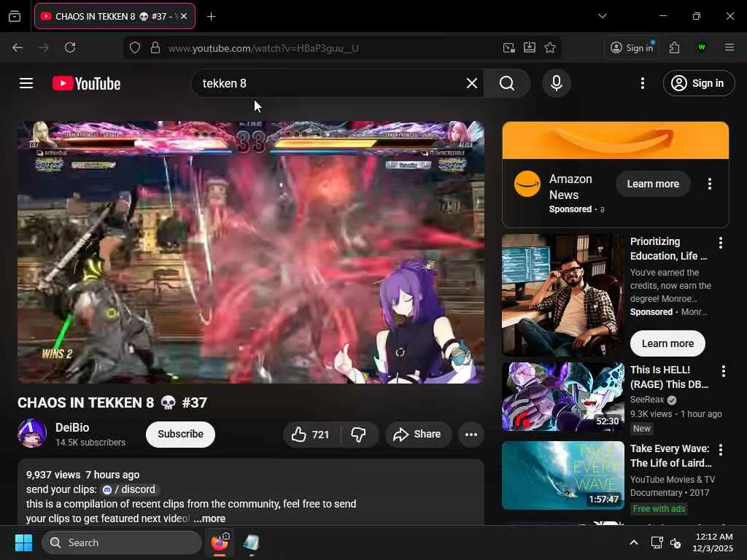Click the taskbar notepad-like app icon
This screenshot has width=747, height=560.
pos(251,542)
